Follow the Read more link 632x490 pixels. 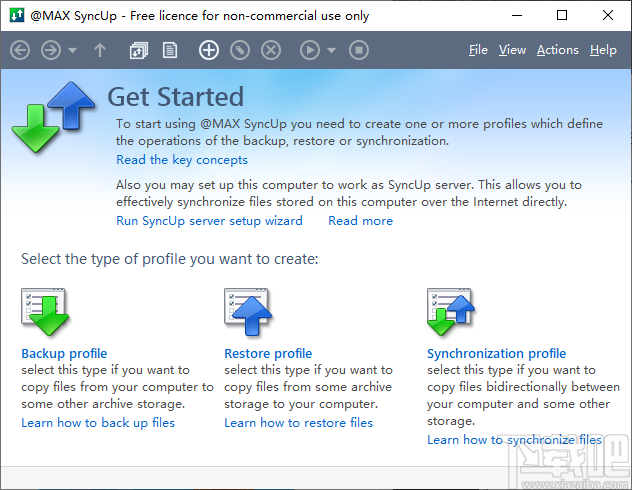(x=360, y=221)
